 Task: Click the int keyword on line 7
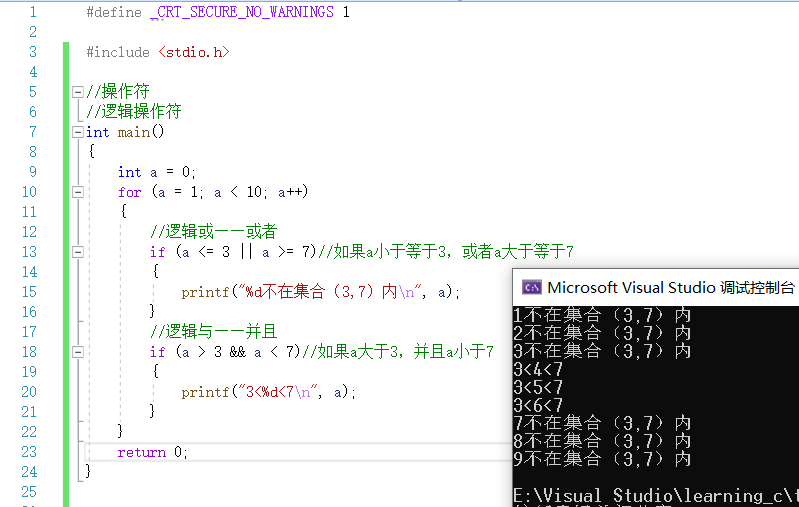[x=97, y=132]
